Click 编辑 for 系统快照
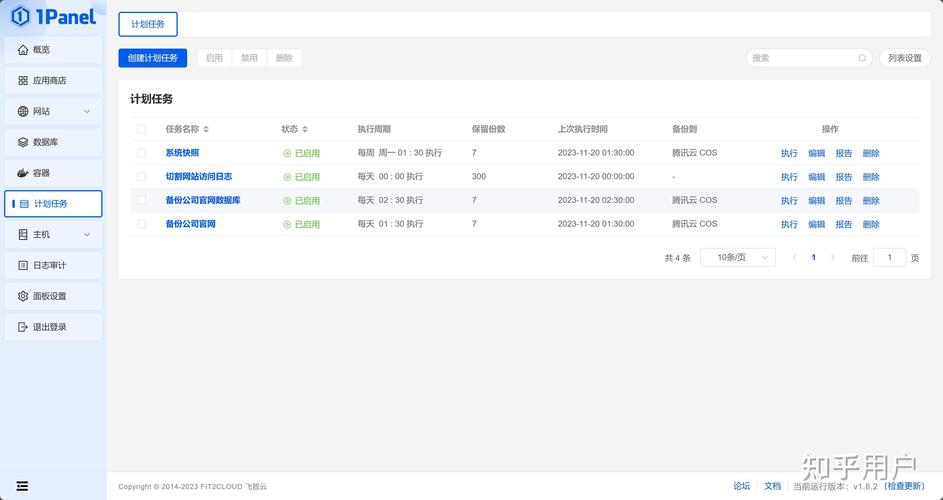Screen dimensions: 943x500 click(816, 153)
